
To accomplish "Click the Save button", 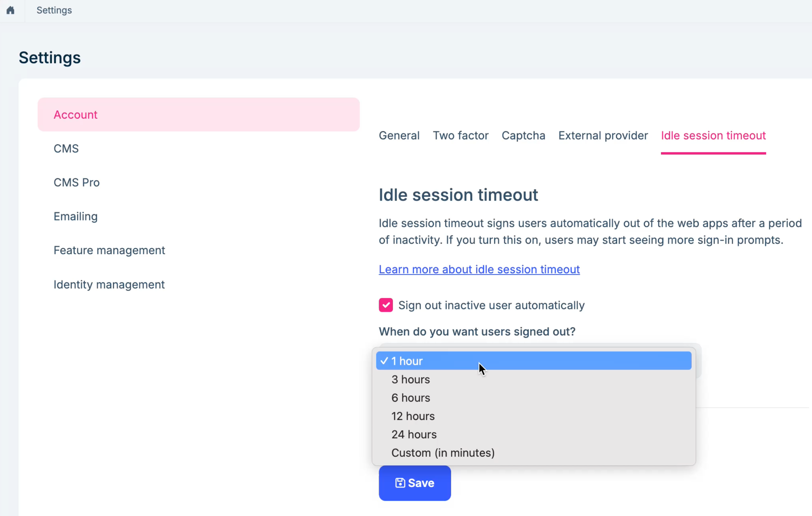I will [414, 483].
